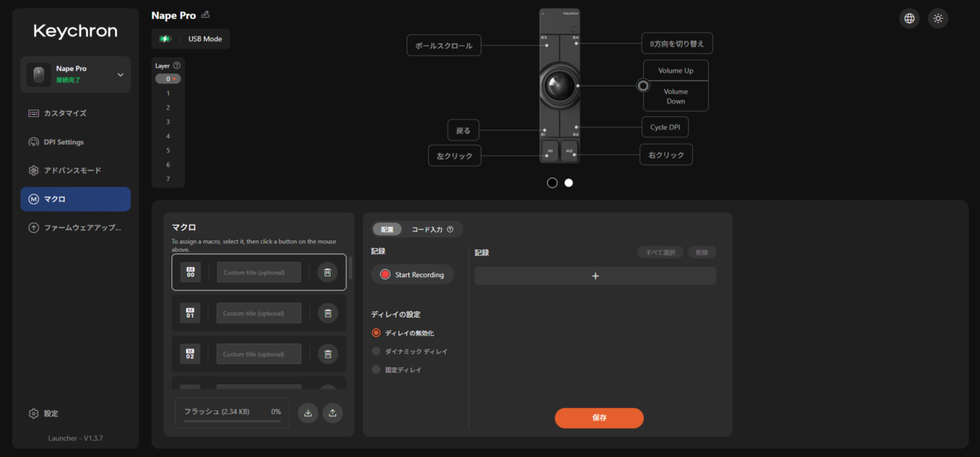Image resolution: width=980 pixels, height=457 pixels.
Task: Select the M00 macro slot icon
Action: point(191,273)
